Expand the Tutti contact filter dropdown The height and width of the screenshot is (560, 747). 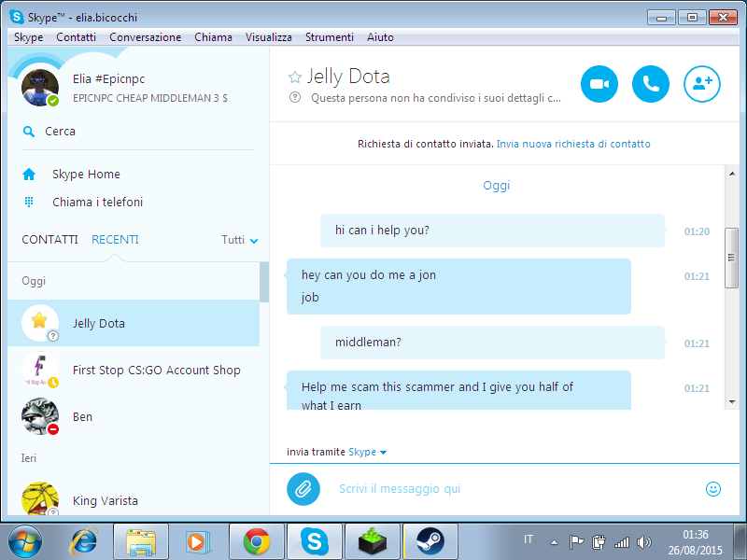(x=240, y=240)
